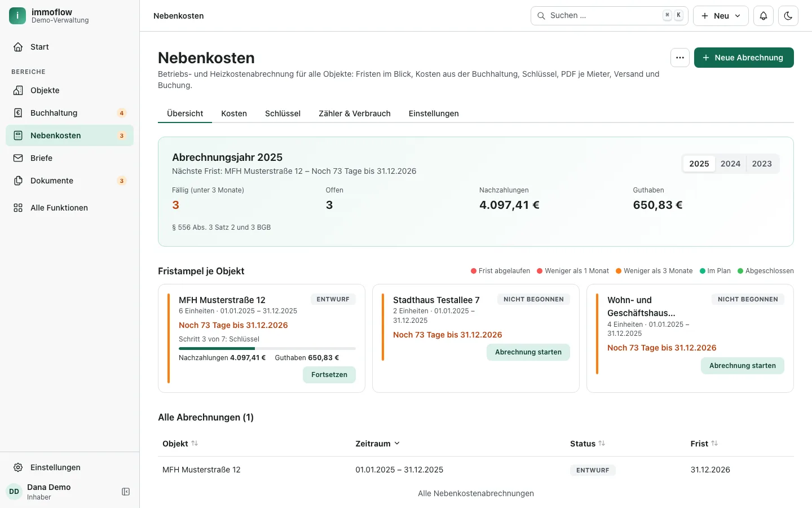This screenshot has height=508, width=812.
Task: Switch to the Übersicht tab
Action: coord(185,113)
